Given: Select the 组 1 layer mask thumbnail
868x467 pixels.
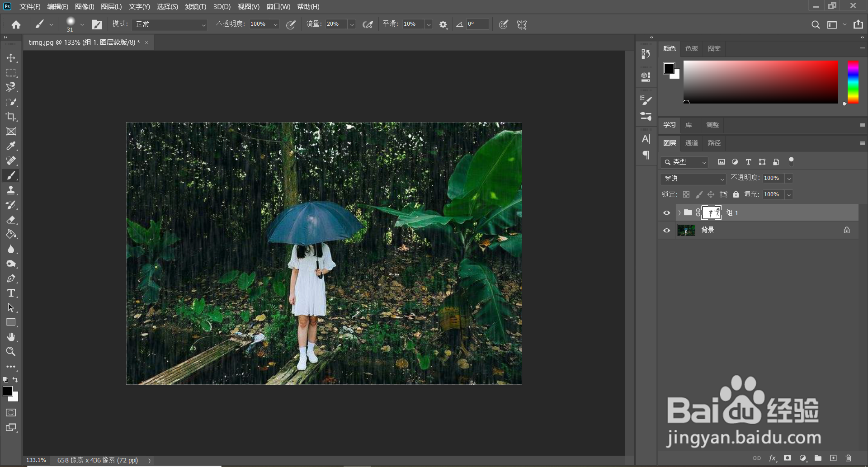Looking at the screenshot, I should pyautogui.click(x=712, y=213).
